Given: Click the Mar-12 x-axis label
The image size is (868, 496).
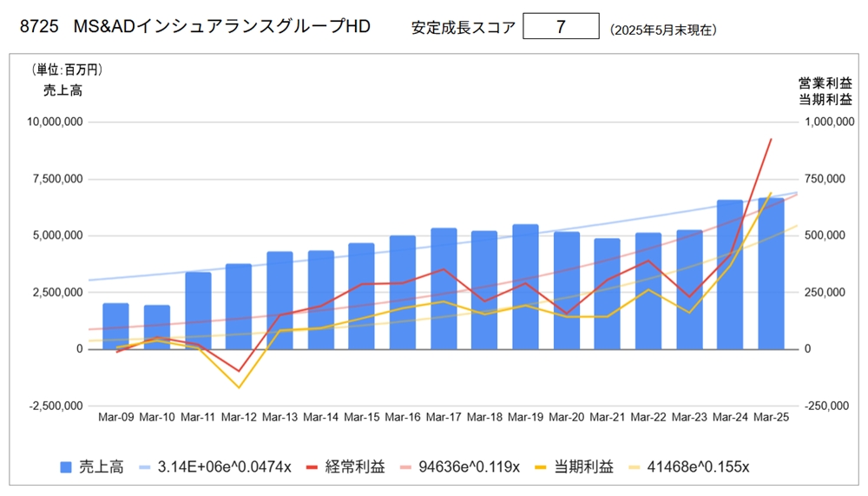Looking at the screenshot, I should click(239, 417).
